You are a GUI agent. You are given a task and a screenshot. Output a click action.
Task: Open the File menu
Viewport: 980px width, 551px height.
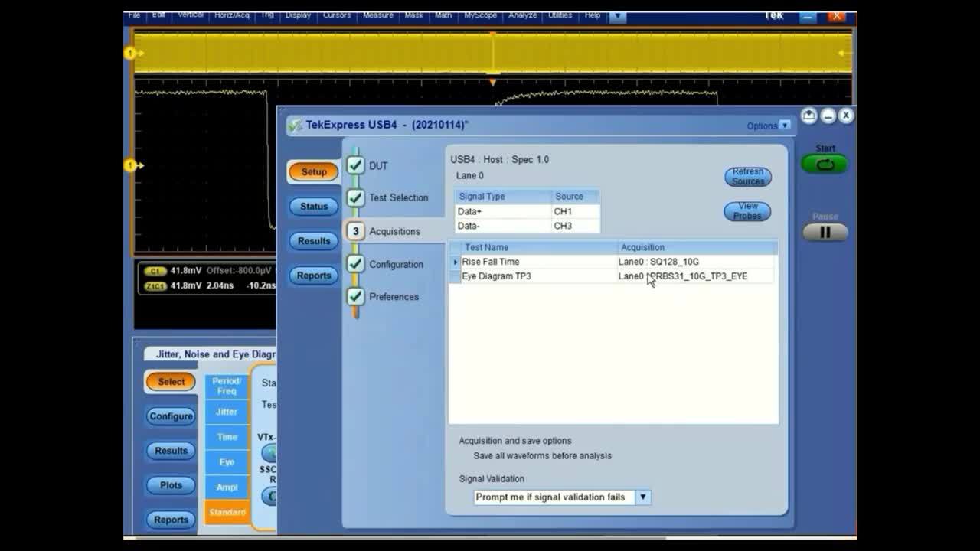coord(134,15)
